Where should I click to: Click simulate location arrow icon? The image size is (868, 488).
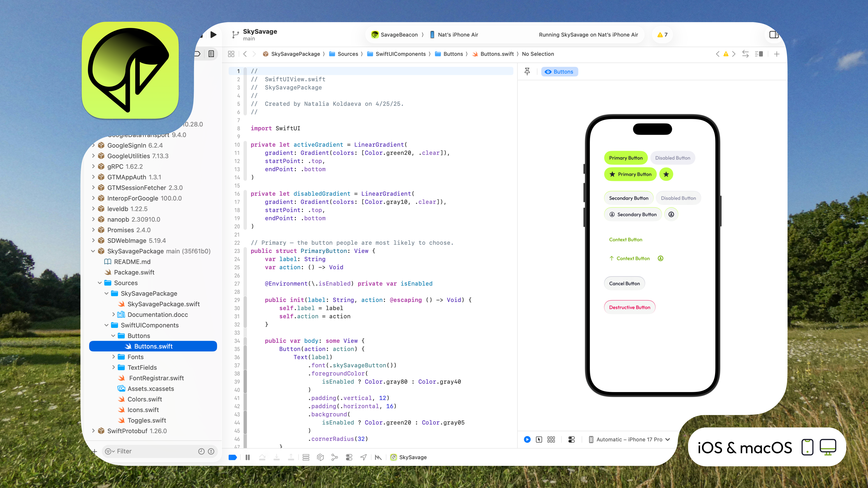pyautogui.click(x=363, y=457)
